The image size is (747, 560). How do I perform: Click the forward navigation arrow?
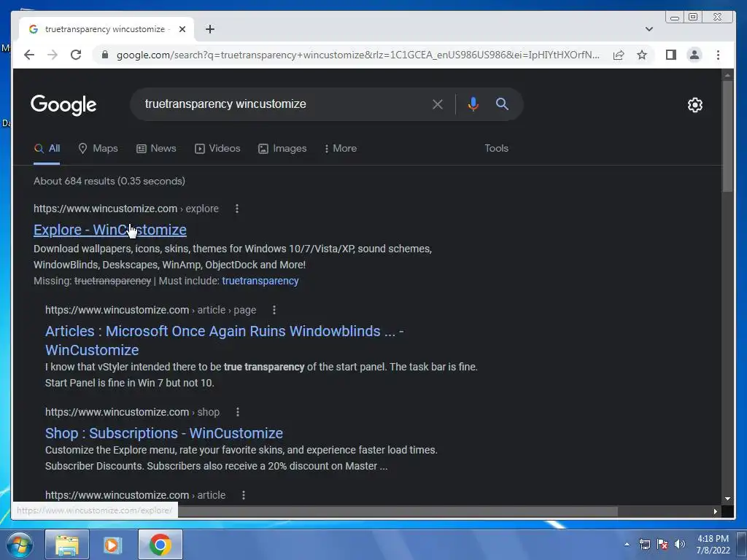[53, 55]
